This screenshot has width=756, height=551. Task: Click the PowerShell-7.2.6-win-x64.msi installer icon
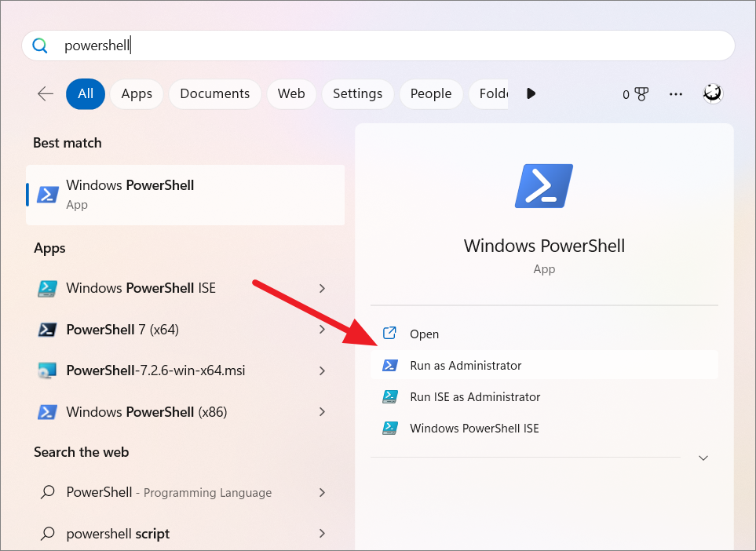47,370
